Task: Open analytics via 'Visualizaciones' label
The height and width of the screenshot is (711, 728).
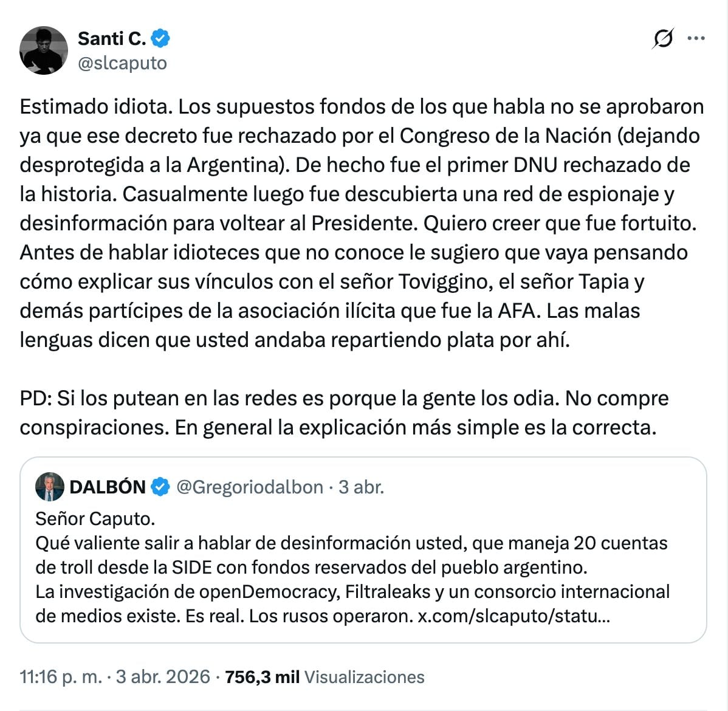Action: (x=365, y=676)
